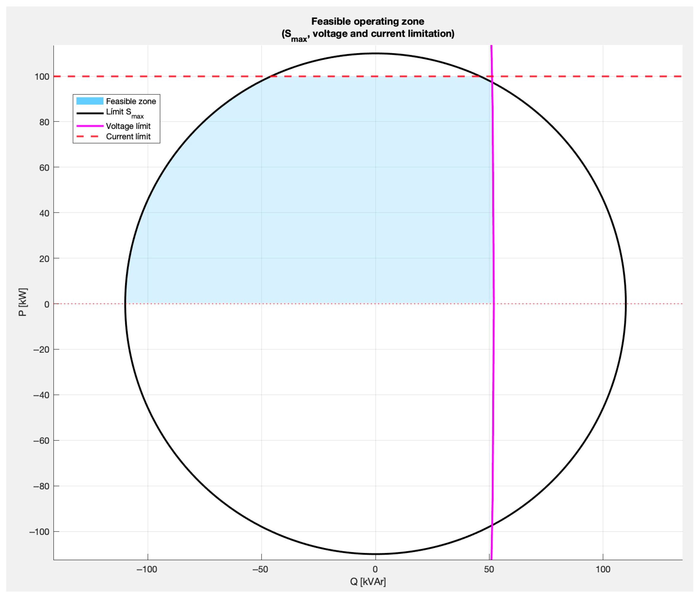Click the bottom of the black Smax circle
This screenshot has height=596, width=700.
point(375,554)
